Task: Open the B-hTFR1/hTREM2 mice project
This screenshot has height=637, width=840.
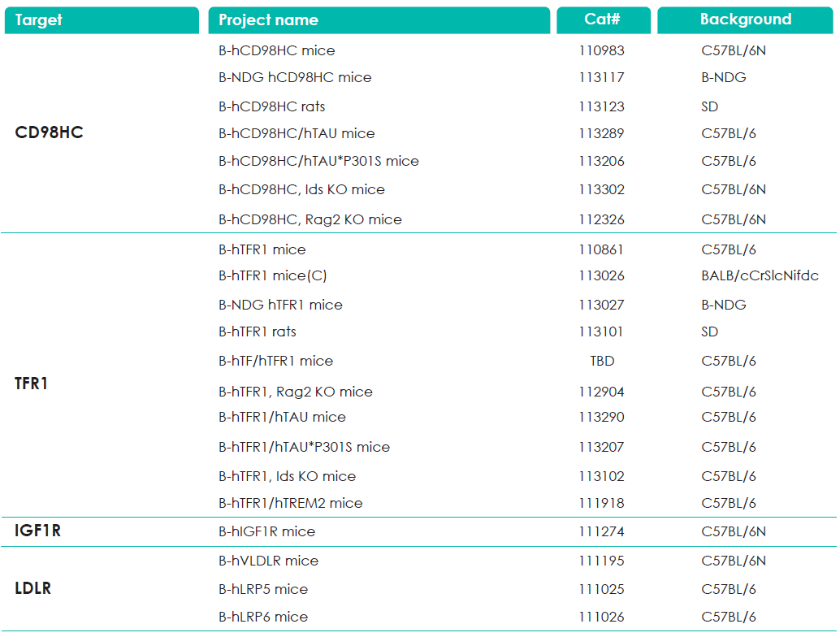Action: coord(290,503)
